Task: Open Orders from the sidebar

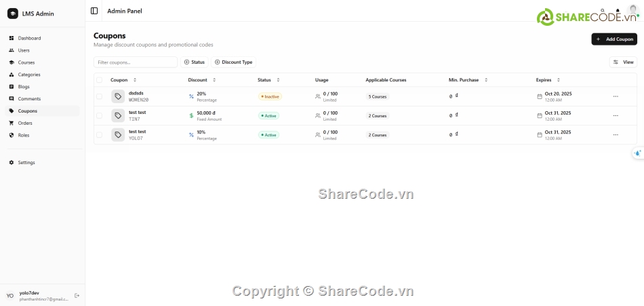Action: coord(25,123)
